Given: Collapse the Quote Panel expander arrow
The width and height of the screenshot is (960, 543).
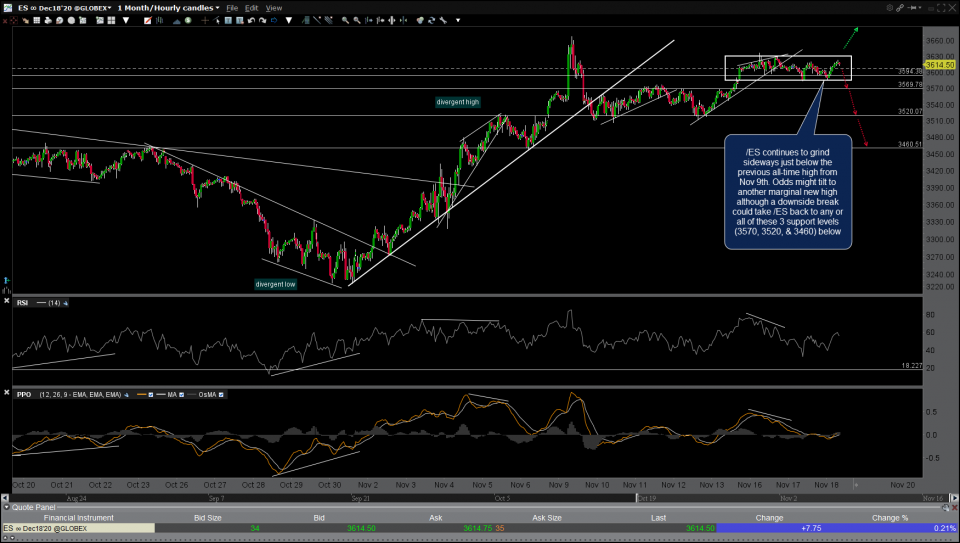Looking at the screenshot, I should 7,507.
